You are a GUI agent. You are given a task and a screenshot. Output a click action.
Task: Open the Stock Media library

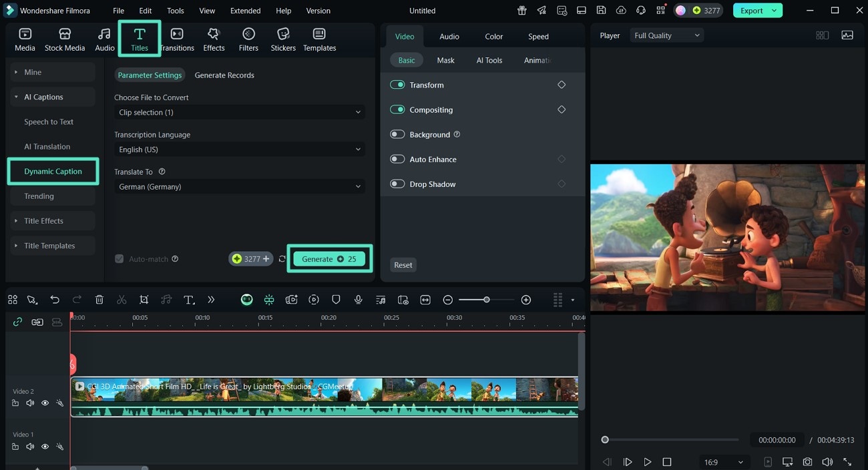click(x=65, y=40)
